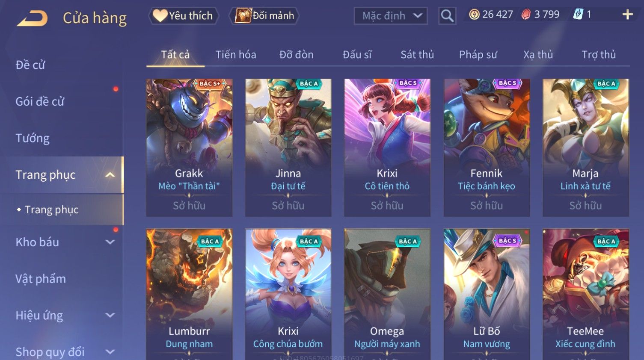Open the search magnifier icon
This screenshot has height=360, width=644.
[x=447, y=16]
